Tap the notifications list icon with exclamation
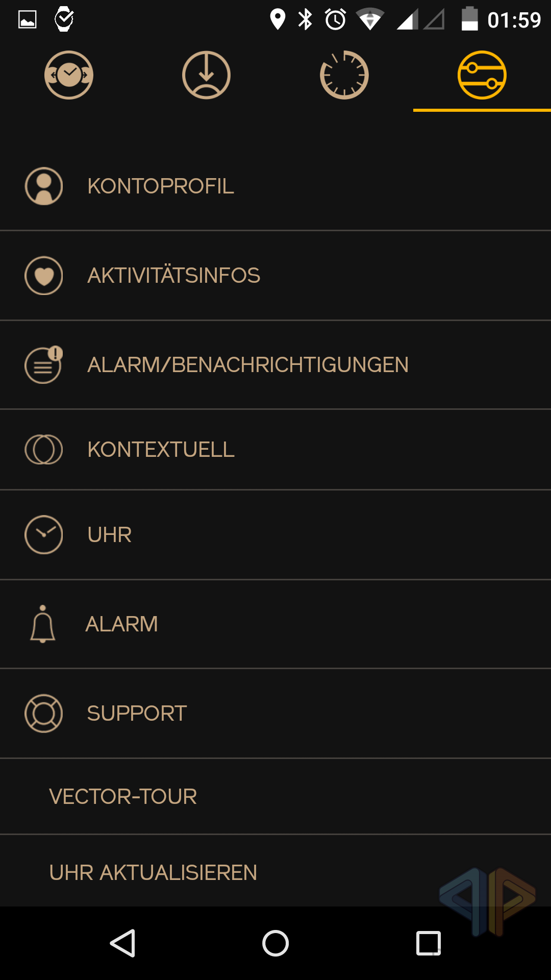The height and width of the screenshot is (980, 551). 44,365
